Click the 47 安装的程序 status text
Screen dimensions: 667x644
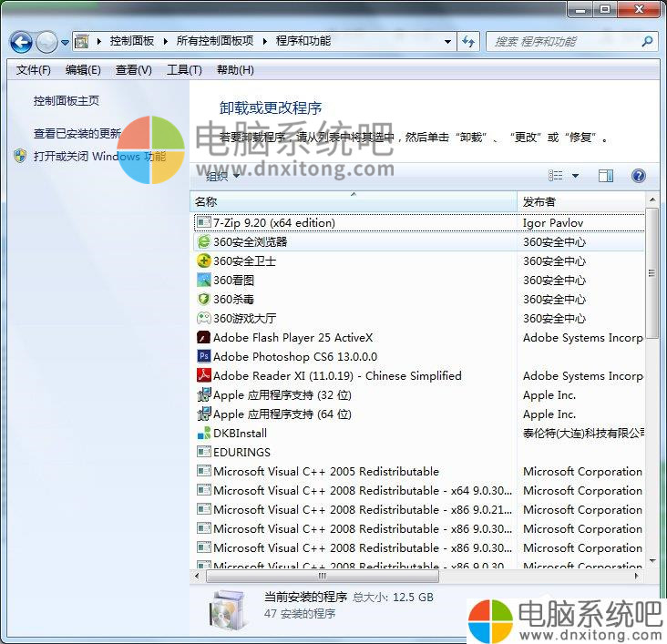[x=300, y=613]
